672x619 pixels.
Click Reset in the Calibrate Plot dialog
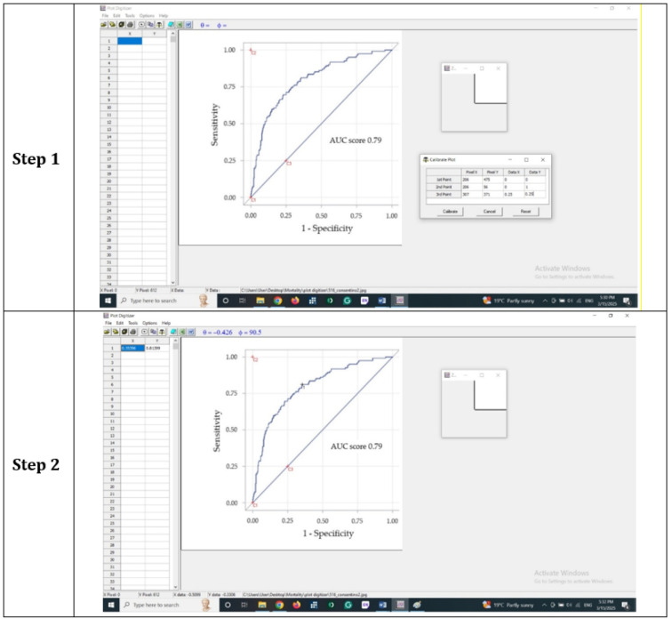tap(525, 212)
